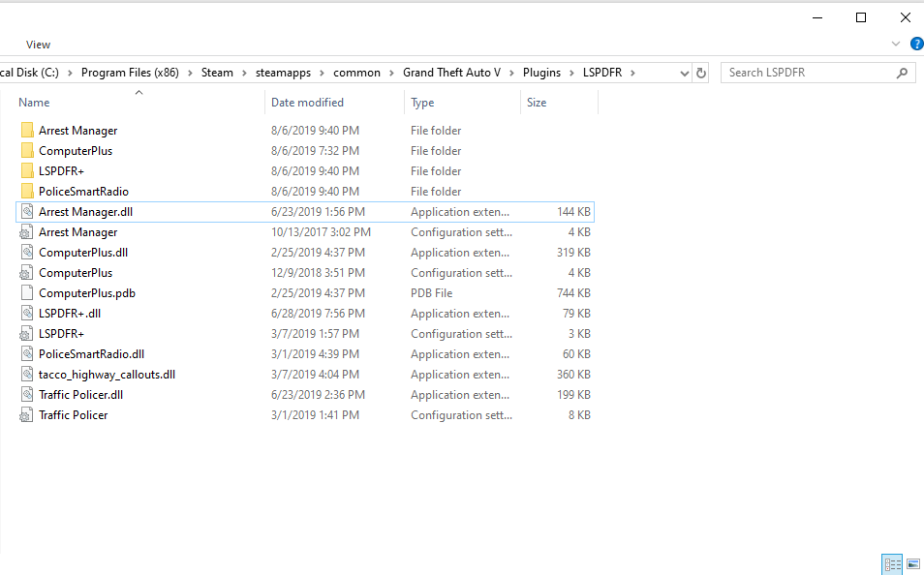Viewport: 924px width, 575px height.
Task: Sort the list by Size column
Action: pyautogui.click(x=537, y=103)
